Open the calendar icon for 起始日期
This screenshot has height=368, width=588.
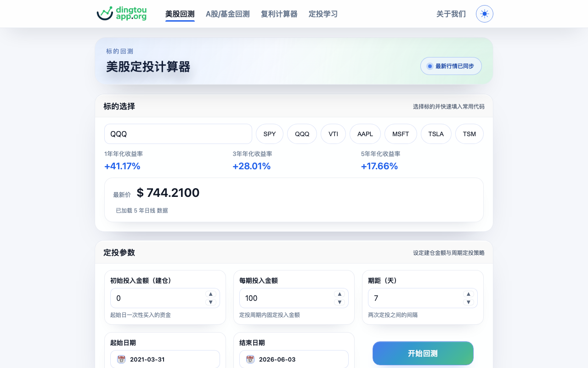point(121,359)
